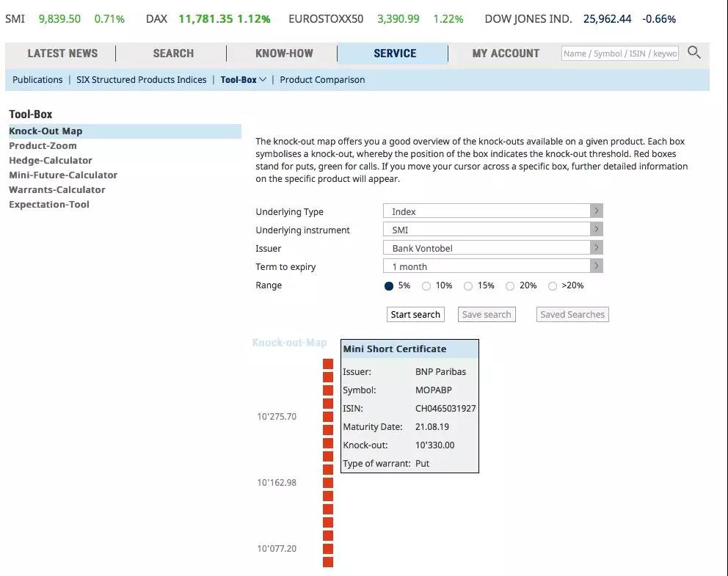The width and height of the screenshot is (728, 576).
Task: Open the MY ACCOUNT tab
Action: [506, 54]
